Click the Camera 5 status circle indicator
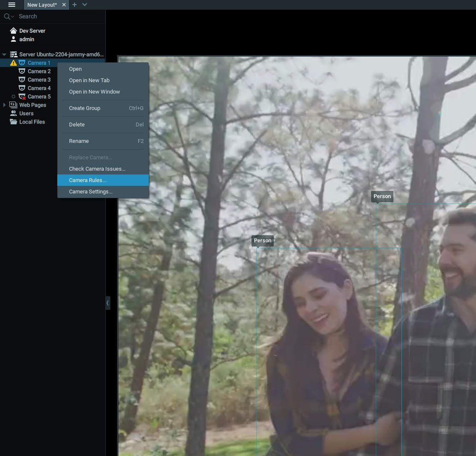This screenshot has width=476, height=456. click(13, 97)
